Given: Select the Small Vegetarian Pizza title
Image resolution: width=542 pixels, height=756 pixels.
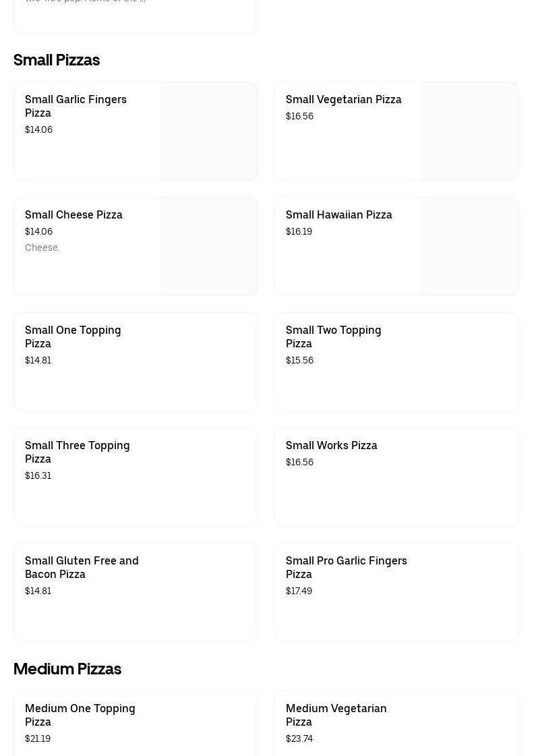Looking at the screenshot, I should pyautogui.click(x=343, y=99).
